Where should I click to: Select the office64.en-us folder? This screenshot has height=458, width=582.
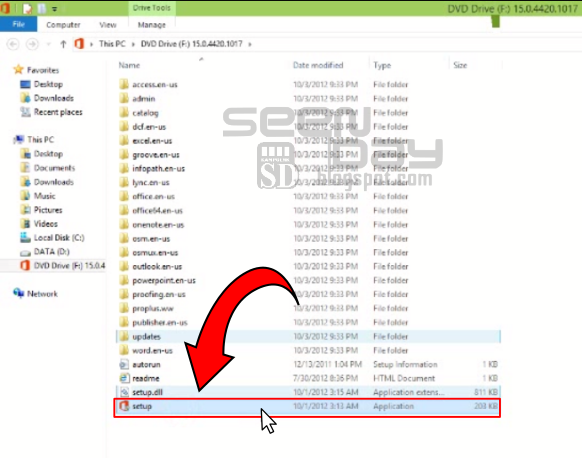[157, 211]
